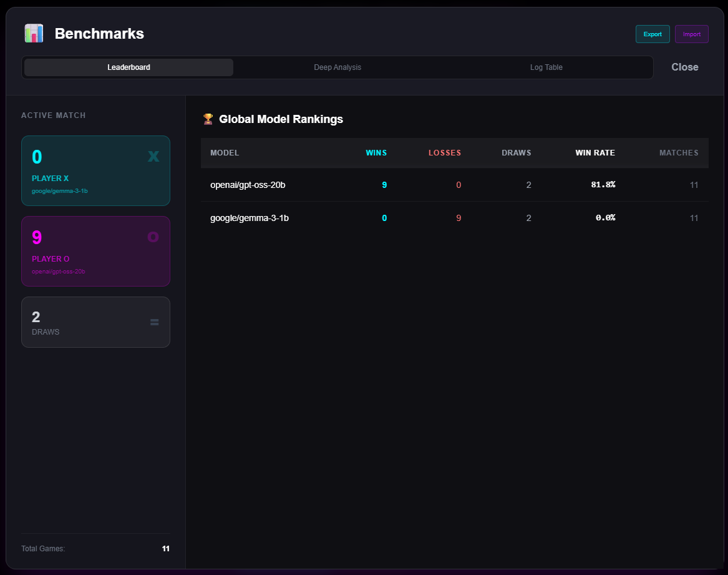Click the Draws column header

[517, 153]
